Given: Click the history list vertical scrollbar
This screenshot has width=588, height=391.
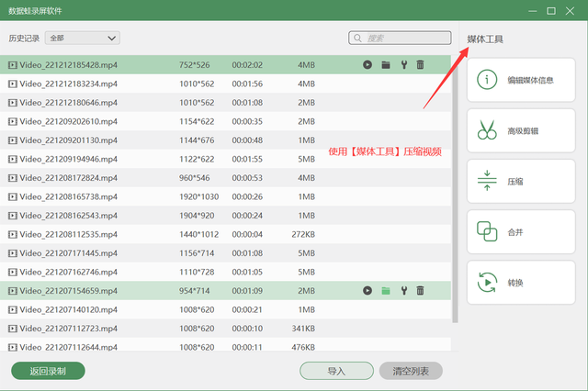Looking at the screenshot, I should 455,189.
